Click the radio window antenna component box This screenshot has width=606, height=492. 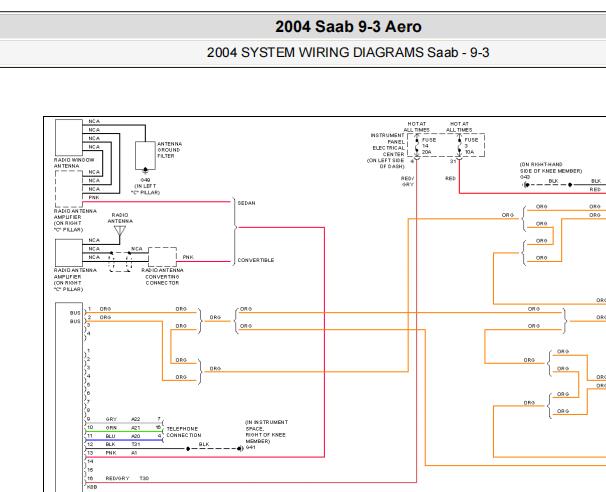[69, 137]
